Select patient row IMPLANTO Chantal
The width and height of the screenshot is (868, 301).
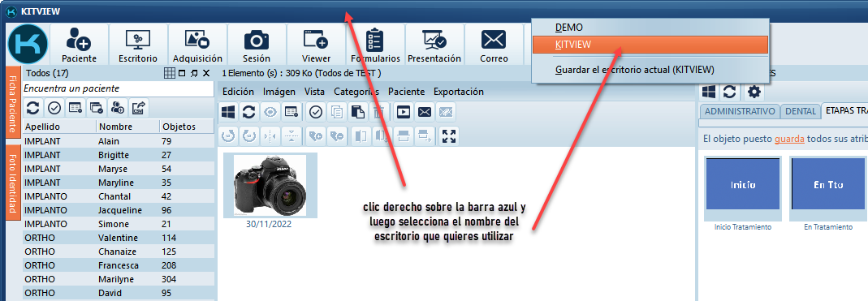click(118, 196)
